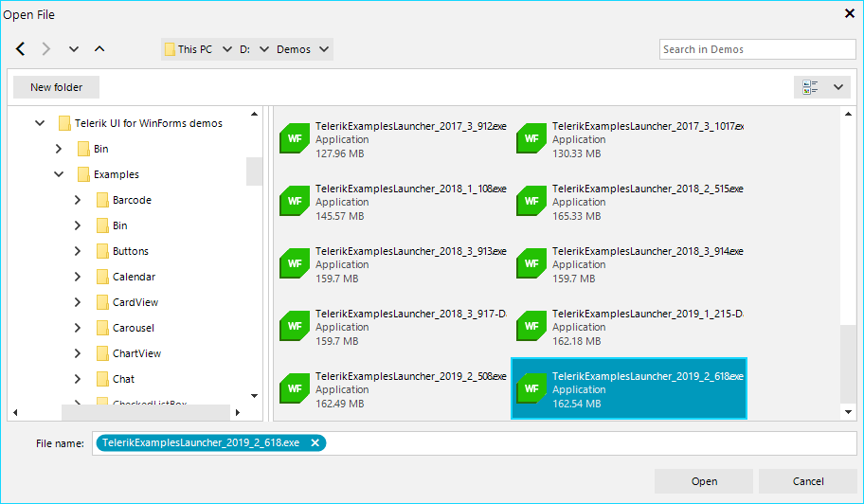Click the WF icon of 2018_1_108 launcher
Viewport: 864px width, 504px height.
[295, 201]
